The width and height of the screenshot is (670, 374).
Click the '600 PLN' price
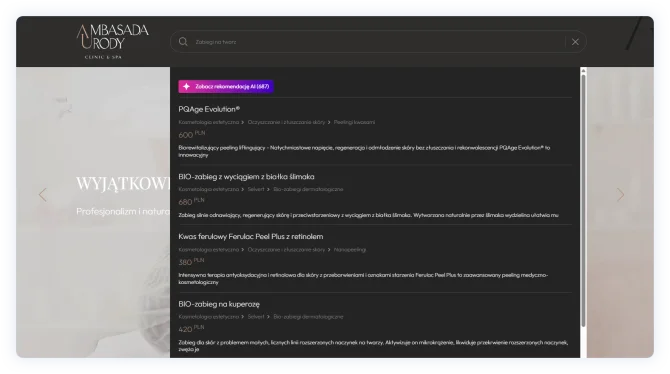[192, 134]
